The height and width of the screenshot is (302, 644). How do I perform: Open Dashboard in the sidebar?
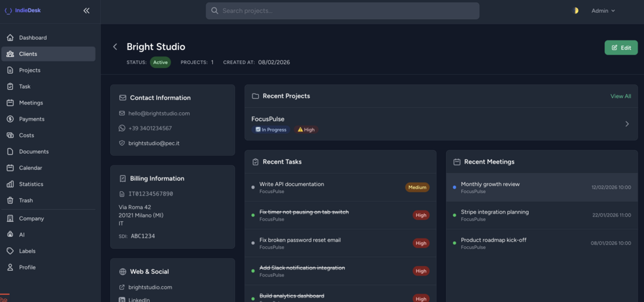(33, 38)
